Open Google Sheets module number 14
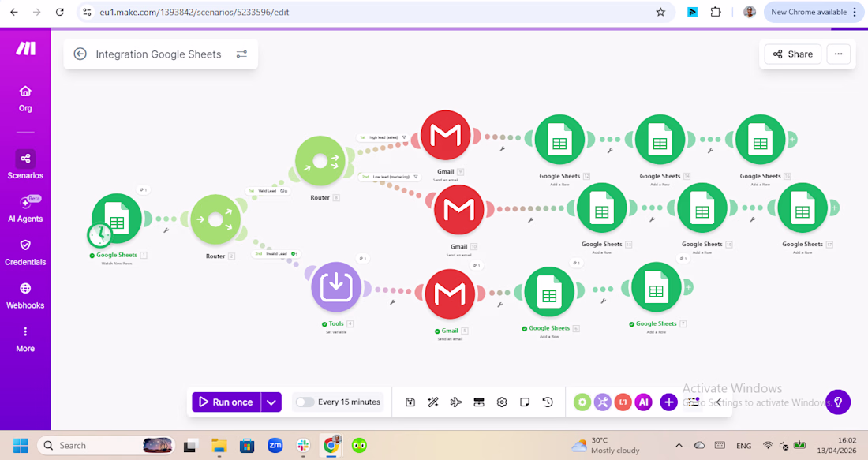This screenshot has width=868, height=460. pos(660,140)
